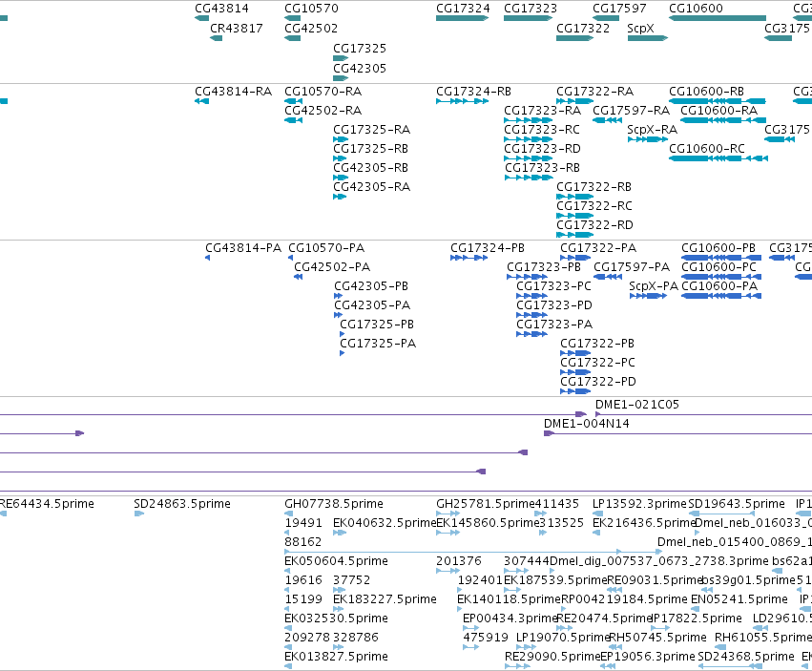812x671 pixels.
Task: Select transcript CG17322-RC label
Action: (x=594, y=206)
